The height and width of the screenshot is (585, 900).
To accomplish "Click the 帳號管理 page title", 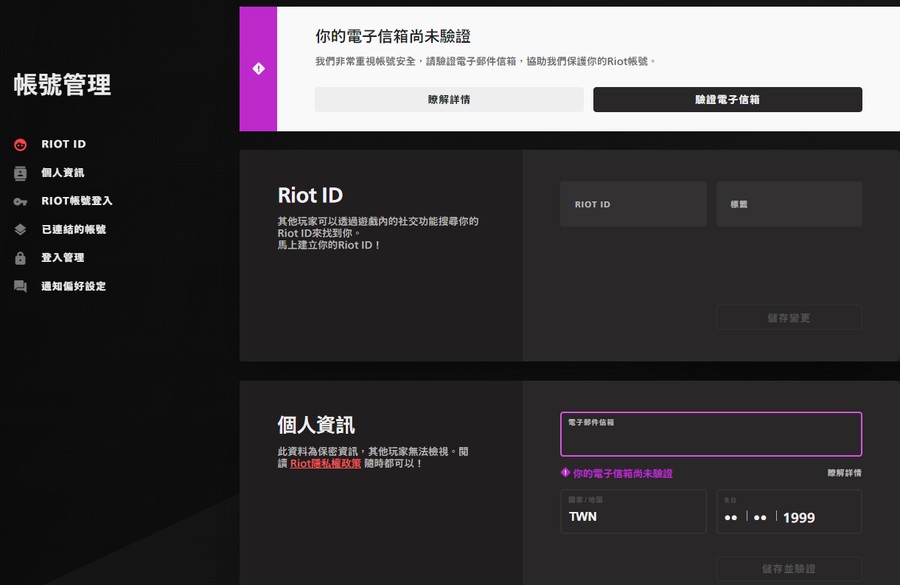I will pyautogui.click(x=63, y=84).
